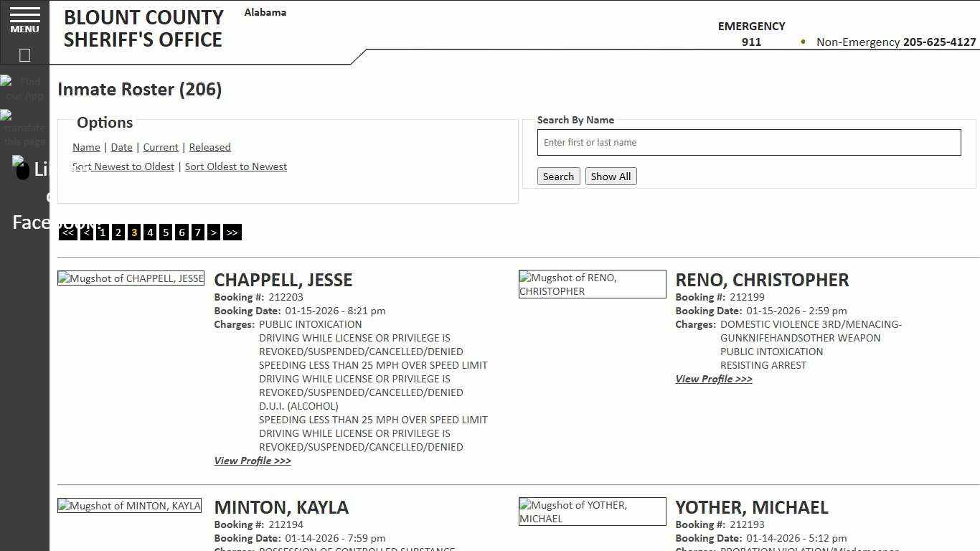
Task: Jump to last page using >> arrow
Action: (232, 232)
